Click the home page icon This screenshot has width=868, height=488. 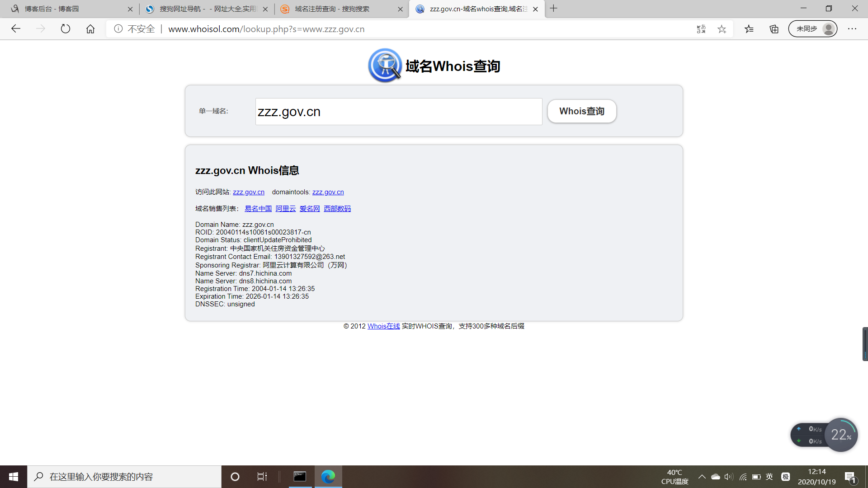point(90,29)
